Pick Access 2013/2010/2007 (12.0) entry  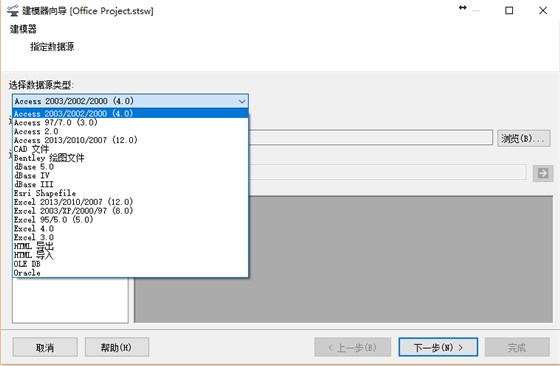(130, 140)
